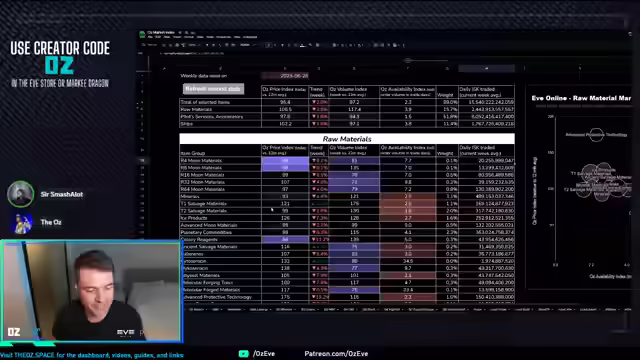Viewport: 640px width, 360px height.
Task: Click the Google Sheets home icon
Action: click(x=142, y=34)
